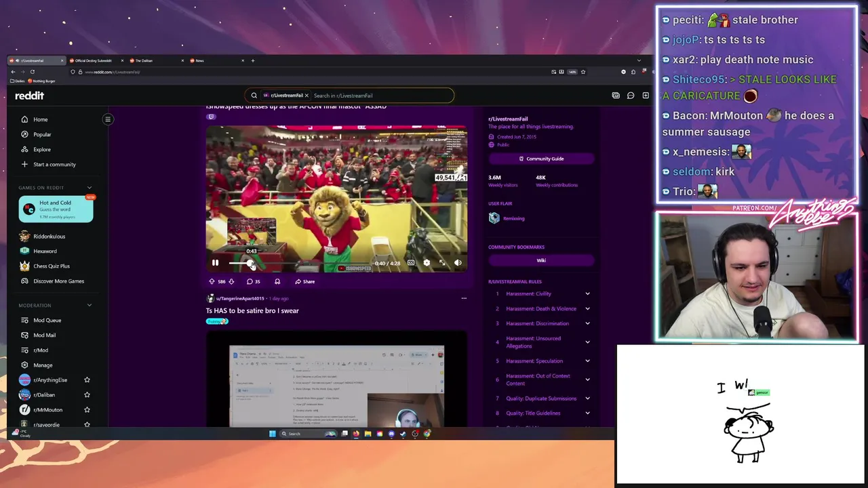Favorite r/AnythingElse with star
This screenshot has width=868, height=488.
[87, 380]
